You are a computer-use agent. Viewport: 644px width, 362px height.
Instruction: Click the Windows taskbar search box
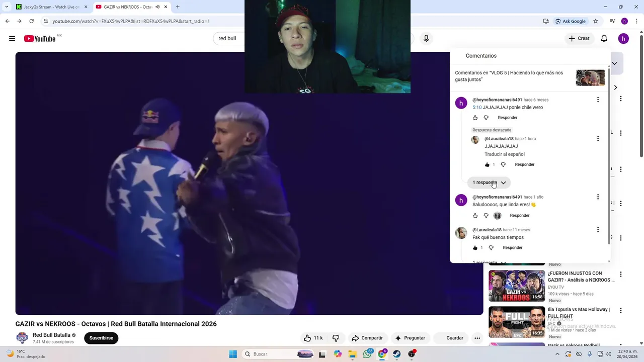[279, 354]
